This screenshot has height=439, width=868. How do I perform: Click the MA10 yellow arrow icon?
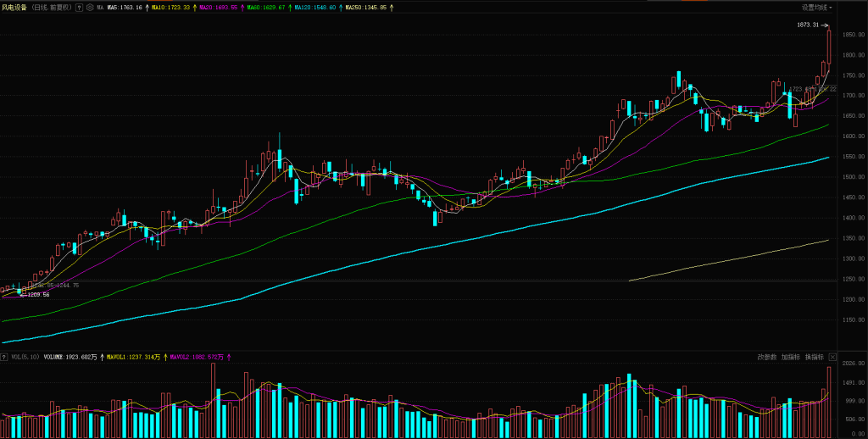193,7
